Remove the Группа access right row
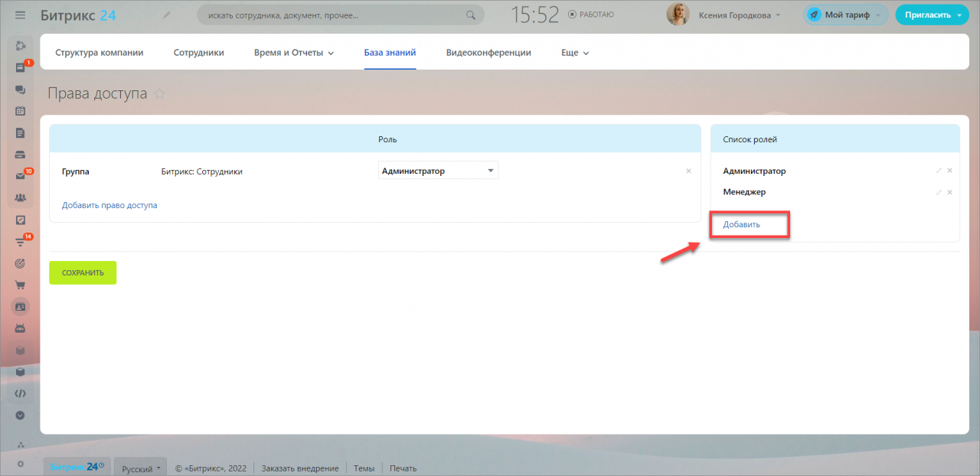Image resolution: width=980 pixels, height=476 pixels. pyautogui.click(x=688, y=171)
